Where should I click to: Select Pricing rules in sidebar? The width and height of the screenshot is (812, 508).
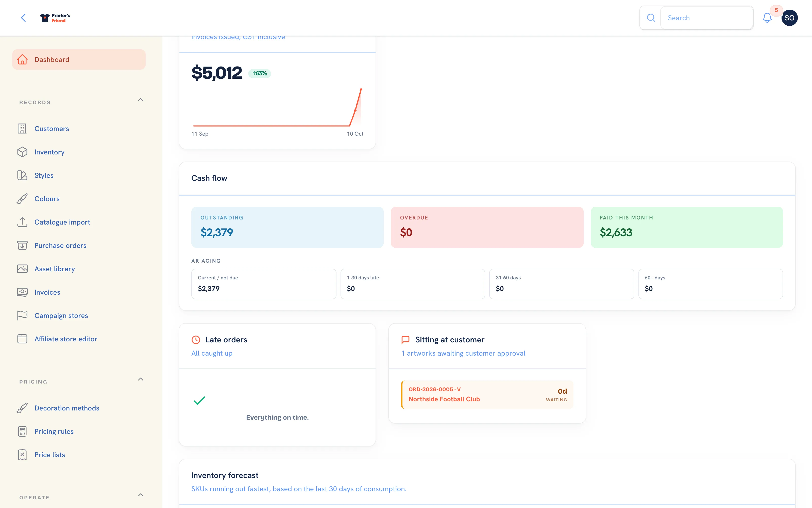pyautogui.click(x=54, y=431)
